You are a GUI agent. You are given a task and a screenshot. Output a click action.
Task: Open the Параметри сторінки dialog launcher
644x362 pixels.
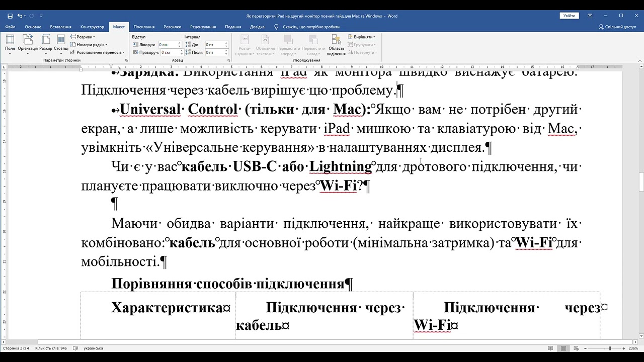point(126,60)
